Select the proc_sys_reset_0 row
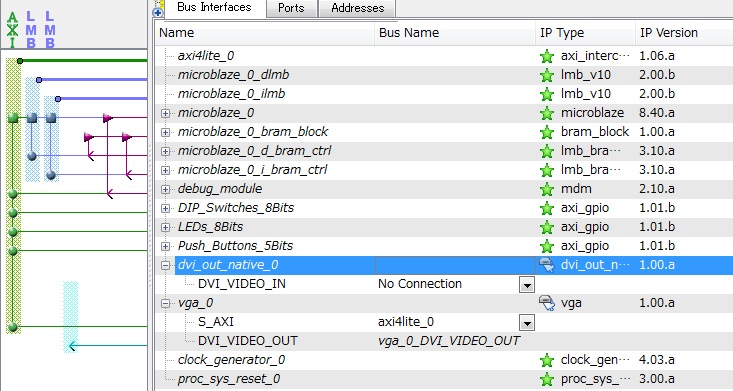The height and width of the screenshot is (391, 733). click(x=444, y=379)
